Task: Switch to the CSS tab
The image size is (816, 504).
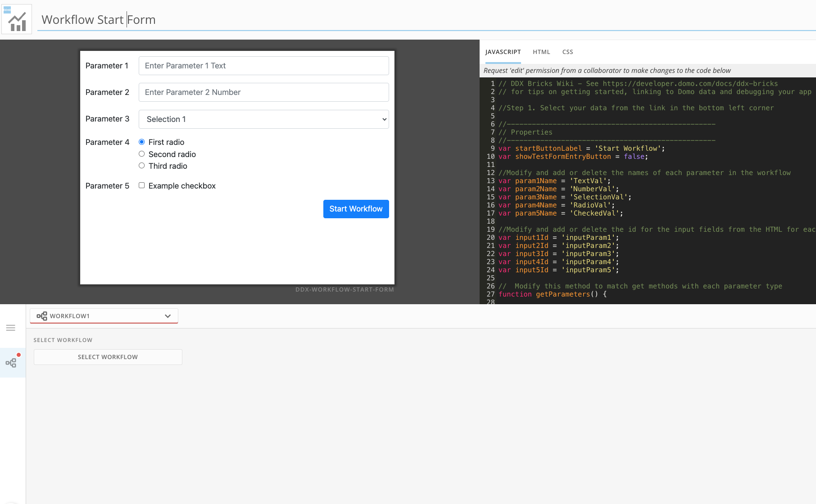Action: 567,52
